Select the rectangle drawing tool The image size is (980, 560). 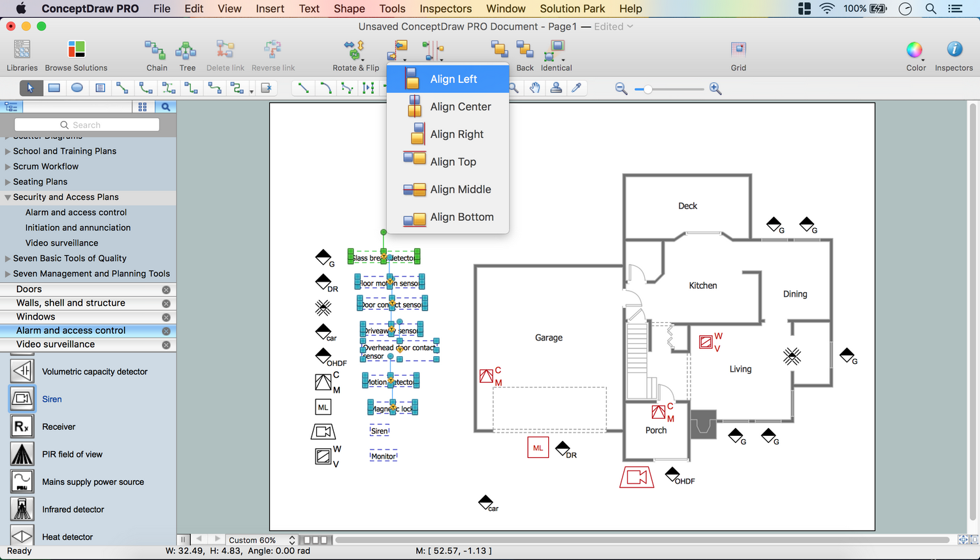click(x=54, y=88)
